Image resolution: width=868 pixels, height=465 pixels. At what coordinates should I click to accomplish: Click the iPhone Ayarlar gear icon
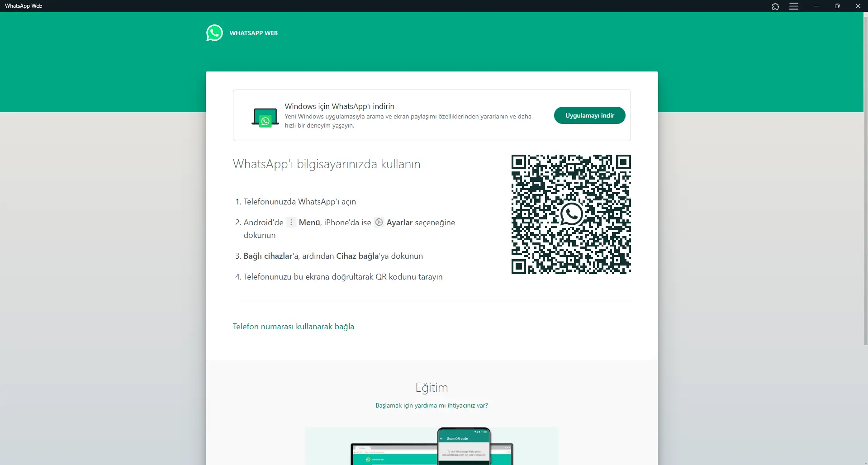[379, 222]
